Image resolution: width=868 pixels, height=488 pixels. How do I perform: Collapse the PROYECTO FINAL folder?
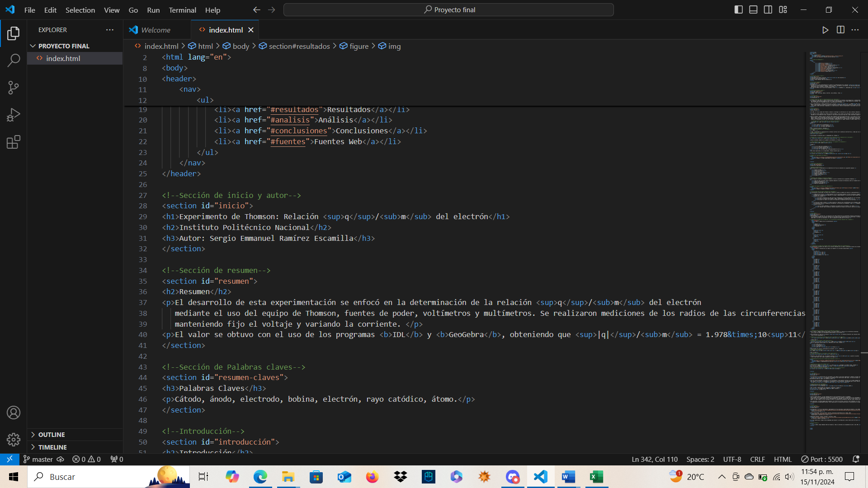click(33, 46)
